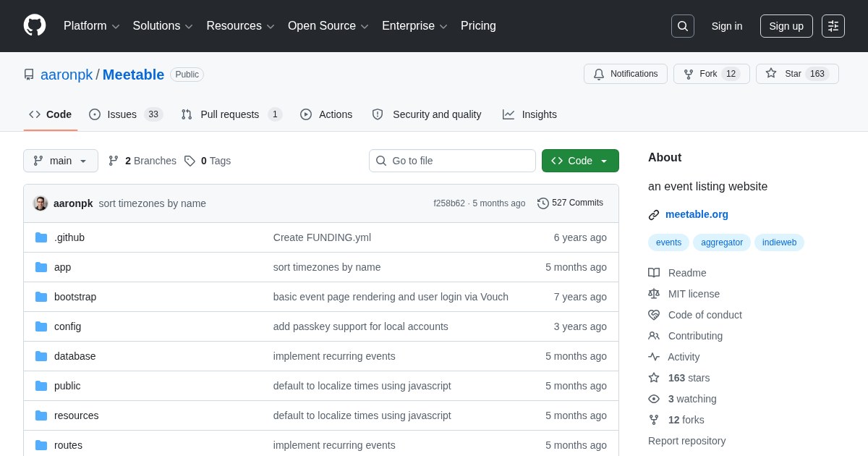
Task: Click the Code of conduct heart icon
Action: coord(654,315)
